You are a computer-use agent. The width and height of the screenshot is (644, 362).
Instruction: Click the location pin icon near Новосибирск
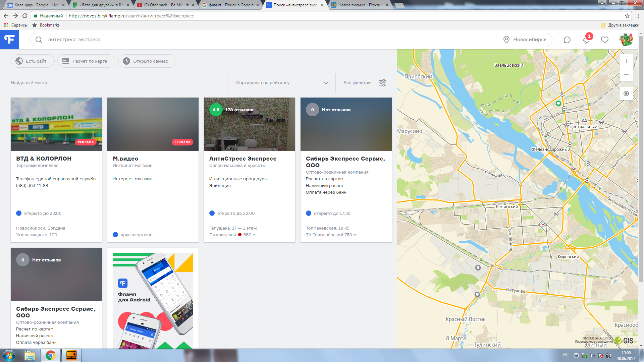(x=506, y=40)
